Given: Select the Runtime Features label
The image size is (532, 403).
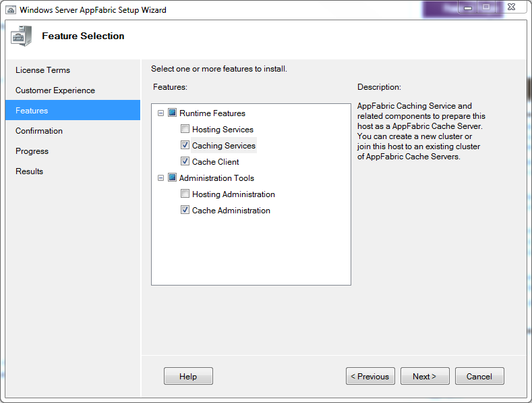Looking at the screenshot, I should click(x=212, y=113).
